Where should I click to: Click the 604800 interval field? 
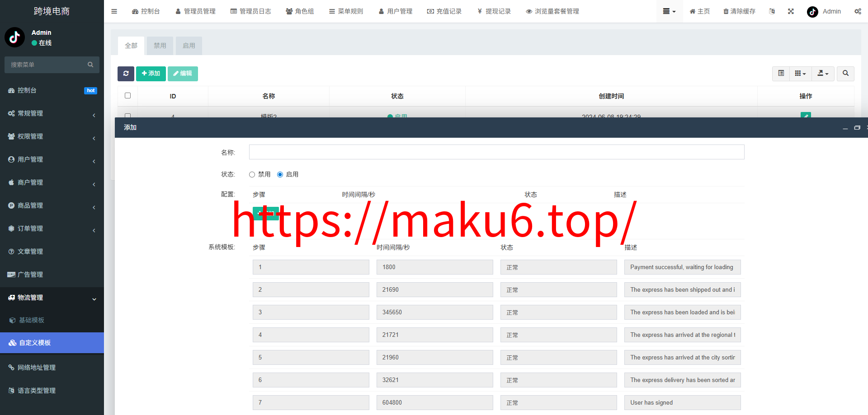[x=434, y=403]
